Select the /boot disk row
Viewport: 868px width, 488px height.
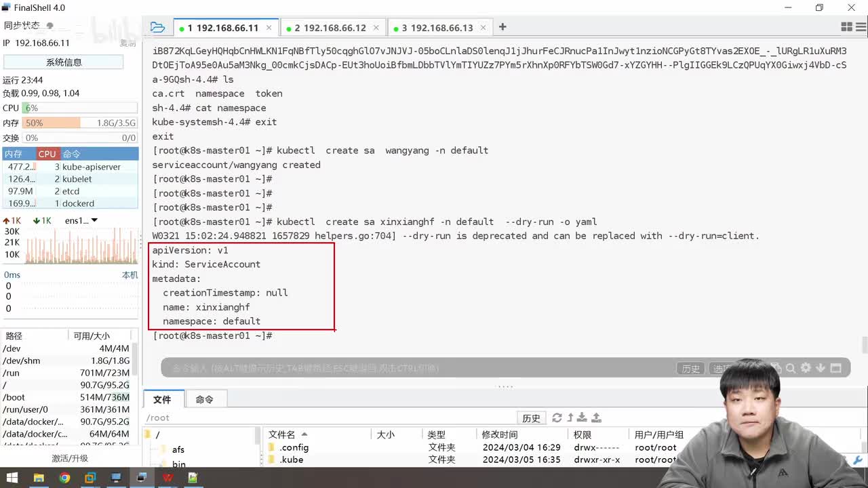pyautogui.click(x=66, y=397)
